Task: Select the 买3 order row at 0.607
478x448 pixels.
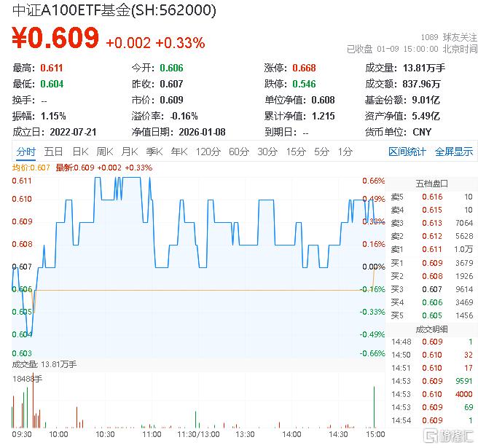Action: click(x=431, y=289)
